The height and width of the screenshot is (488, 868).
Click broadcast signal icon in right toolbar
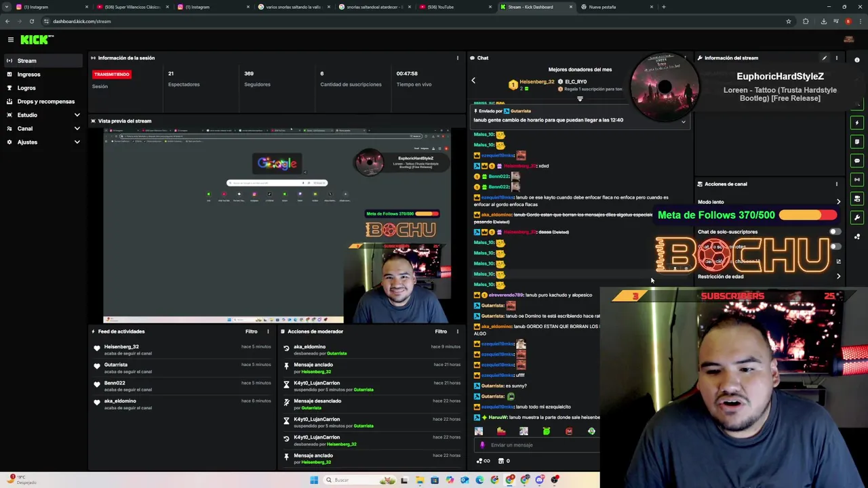(857, 180)
